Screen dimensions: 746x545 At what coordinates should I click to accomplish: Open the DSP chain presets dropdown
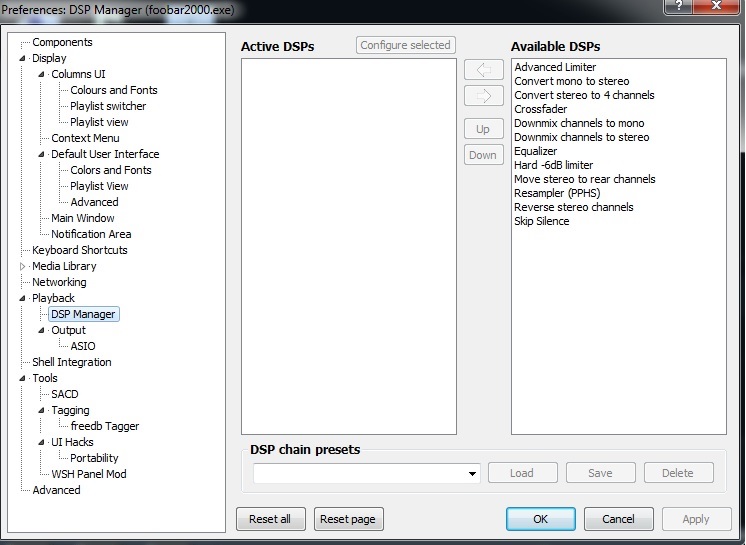[x=472, y=474]
